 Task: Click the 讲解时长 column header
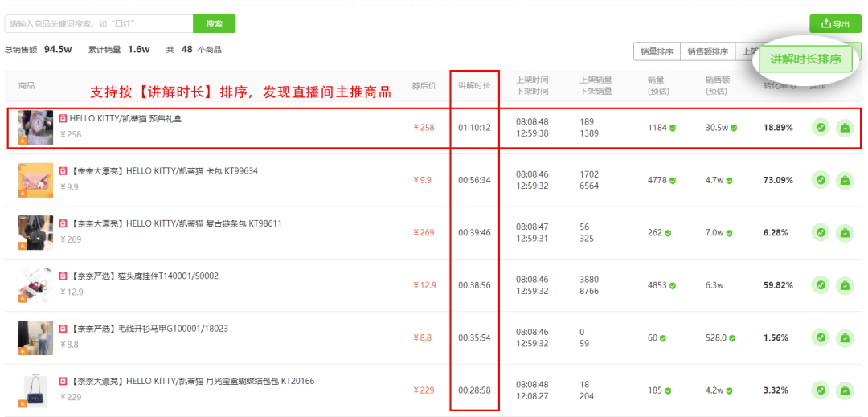click(x=474, y=86)
